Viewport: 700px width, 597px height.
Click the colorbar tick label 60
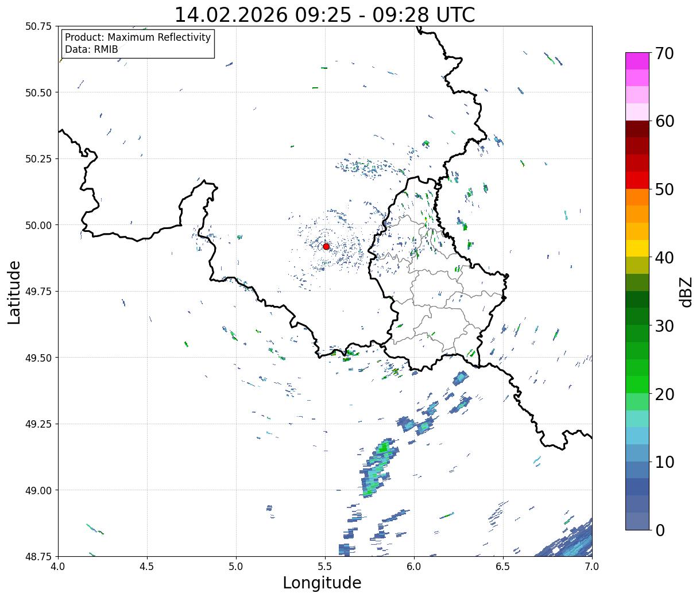664,121
